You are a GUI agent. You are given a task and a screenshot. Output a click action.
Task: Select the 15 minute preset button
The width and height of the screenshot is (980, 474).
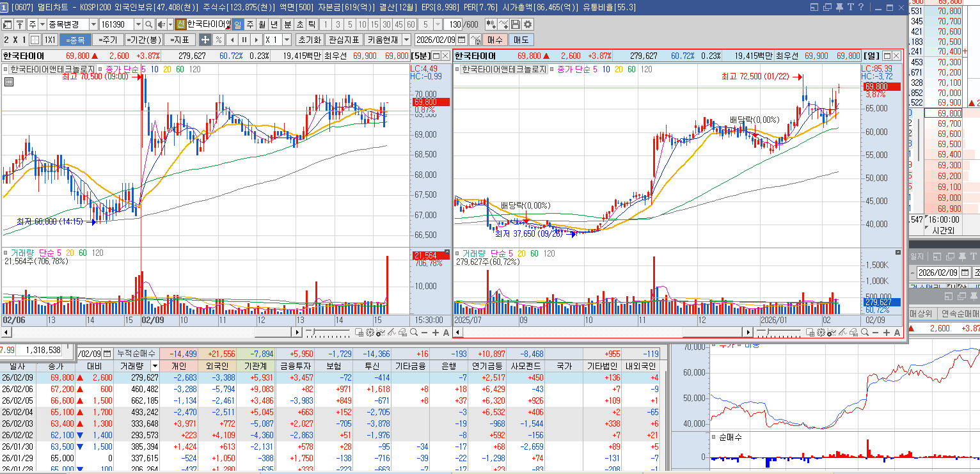pyautogui.click(x=374, y=24)
